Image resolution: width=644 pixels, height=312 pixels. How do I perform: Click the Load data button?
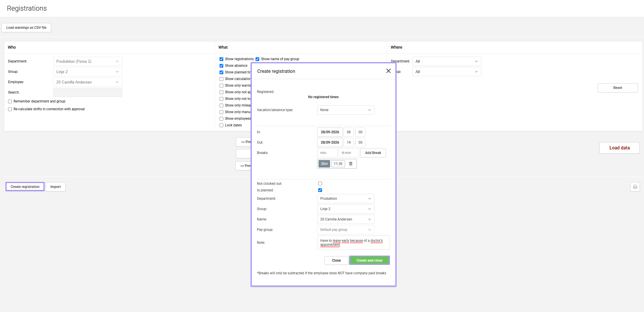[619, 148]
